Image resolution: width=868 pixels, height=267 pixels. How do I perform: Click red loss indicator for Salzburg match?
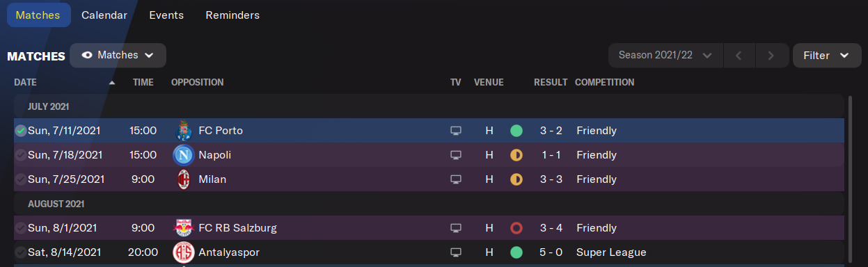(516, 228)
